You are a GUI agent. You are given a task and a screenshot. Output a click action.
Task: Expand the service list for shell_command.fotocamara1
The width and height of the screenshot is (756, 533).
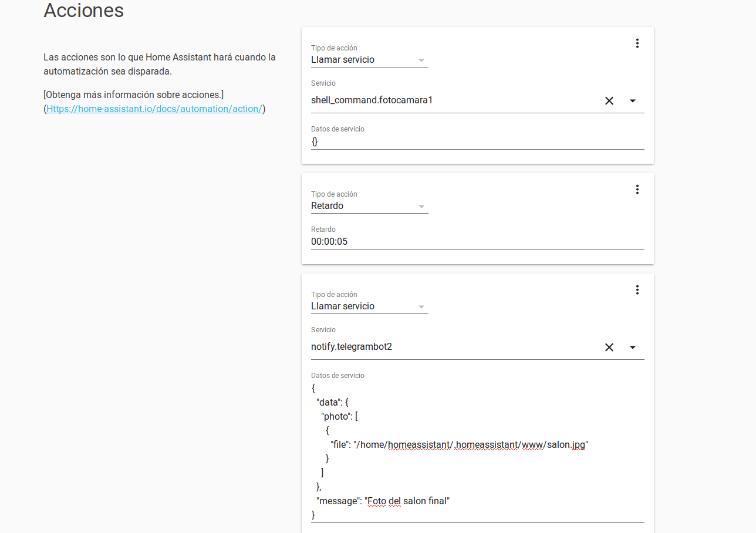pyautogui.click(x=632, y=101)
